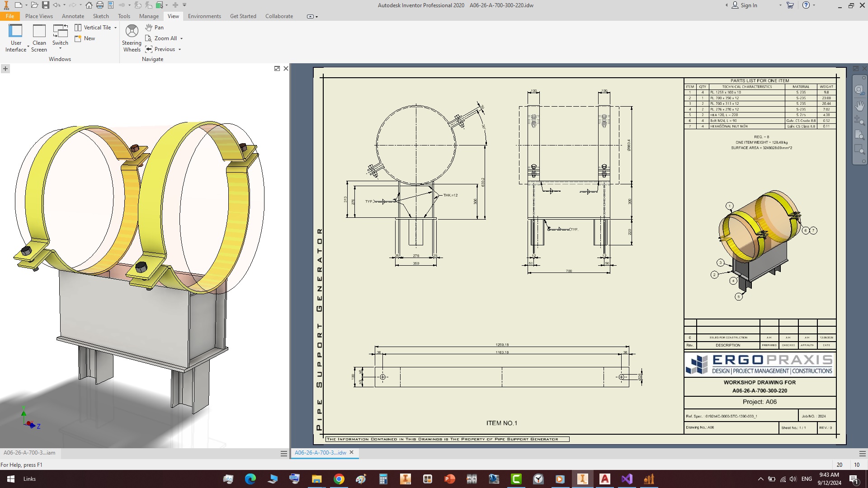Expand the Previous view dropdown arrow
Image resolution: width=868 pixels, height=488 pixels.
[180, 49]
